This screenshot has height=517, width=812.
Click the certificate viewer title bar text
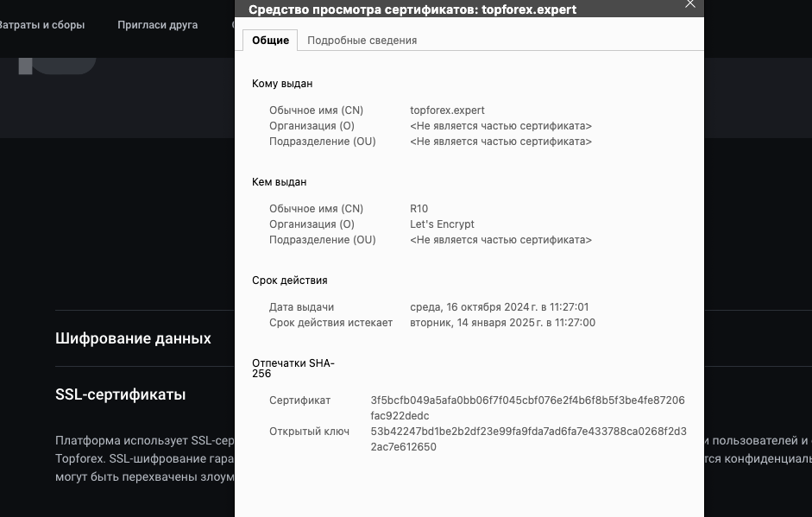[x=412, y=9]
